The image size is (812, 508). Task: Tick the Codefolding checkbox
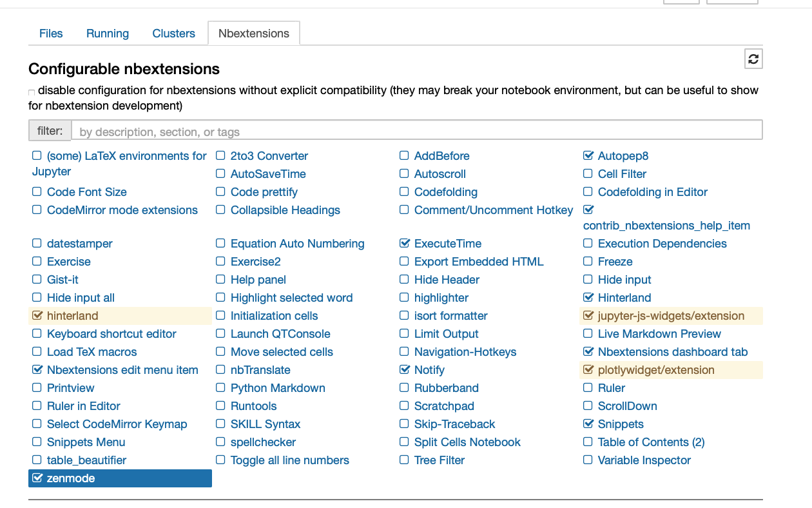[404, 191]
